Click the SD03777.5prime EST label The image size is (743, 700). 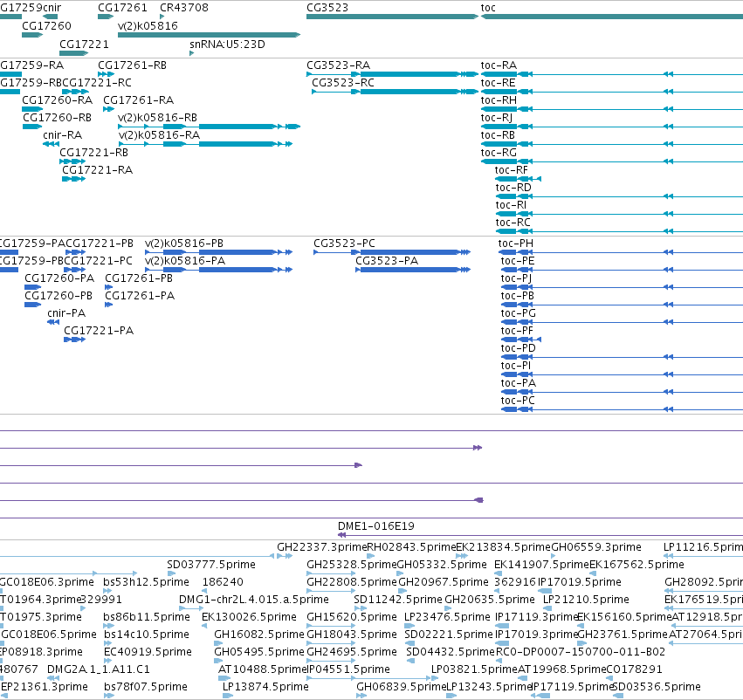[211, 564]
